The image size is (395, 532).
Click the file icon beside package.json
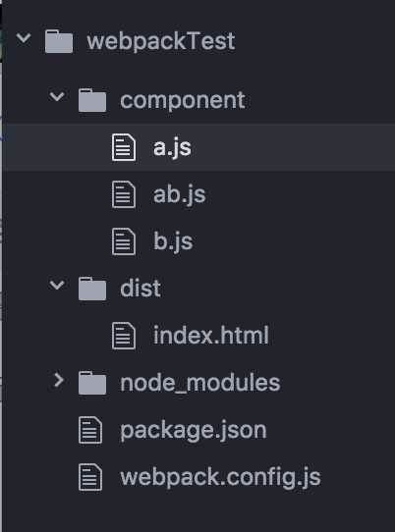(x=90, y=430)
